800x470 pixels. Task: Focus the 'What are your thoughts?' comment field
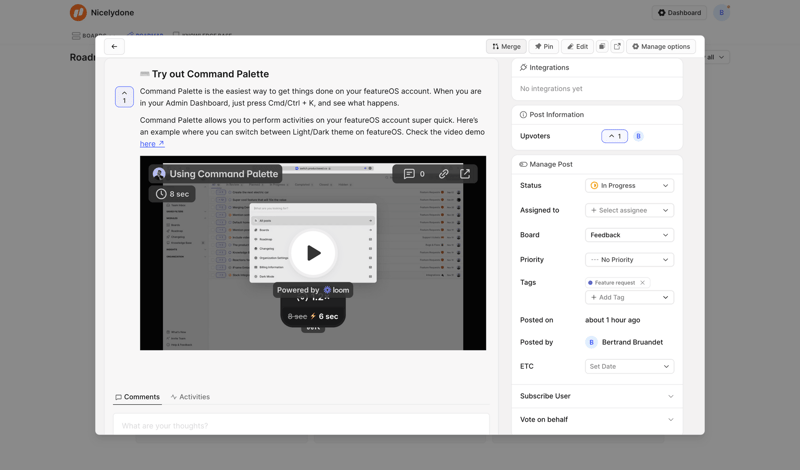(301, 425)
